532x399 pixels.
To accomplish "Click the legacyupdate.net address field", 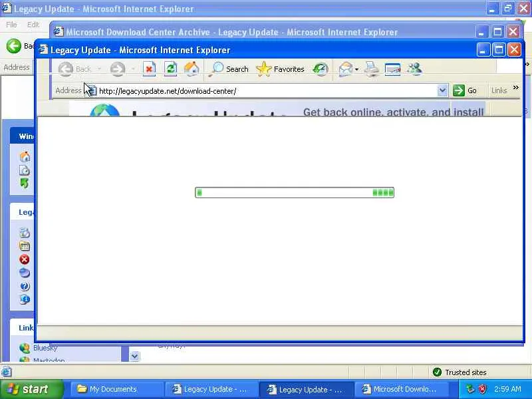I will pyautogui.click(x=267, y=91).
